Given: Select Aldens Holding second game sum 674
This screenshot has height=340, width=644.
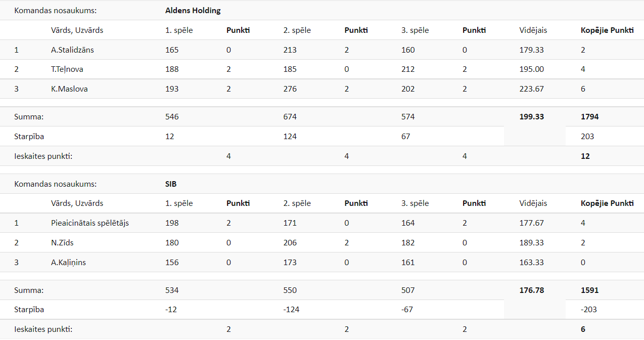Looking at the screenshot, I should [290, 117].
